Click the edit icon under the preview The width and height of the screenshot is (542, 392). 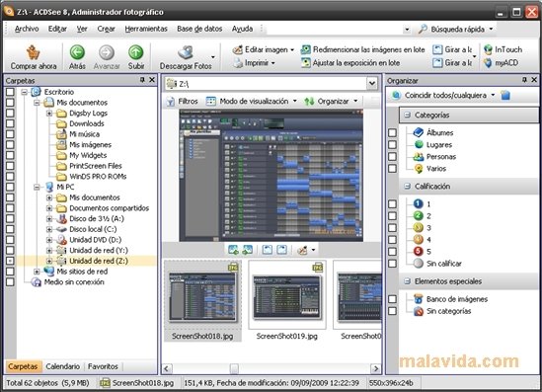tap(302, 250)
